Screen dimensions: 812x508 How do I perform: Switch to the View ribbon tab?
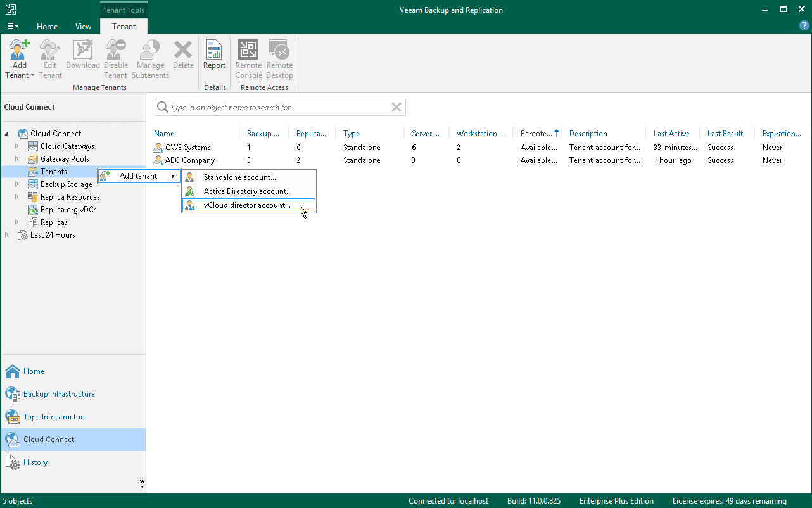(x=84, y=27)
